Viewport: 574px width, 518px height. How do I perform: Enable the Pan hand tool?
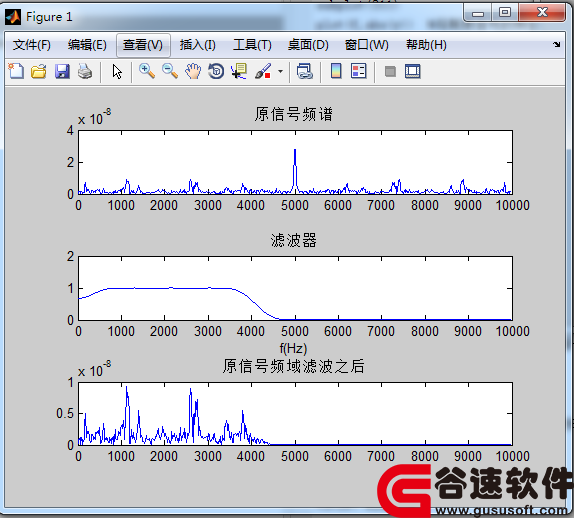(193, 71)
